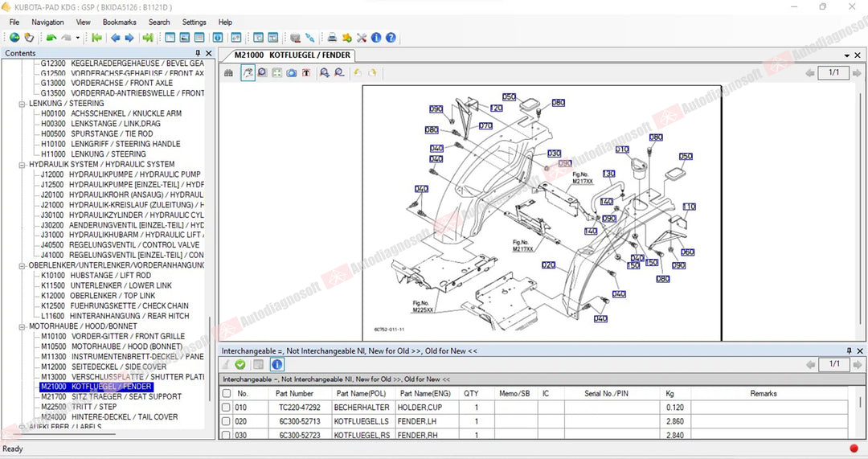
Task: Click the network connection icon in toolbar
Action: [x=310, y=38]
